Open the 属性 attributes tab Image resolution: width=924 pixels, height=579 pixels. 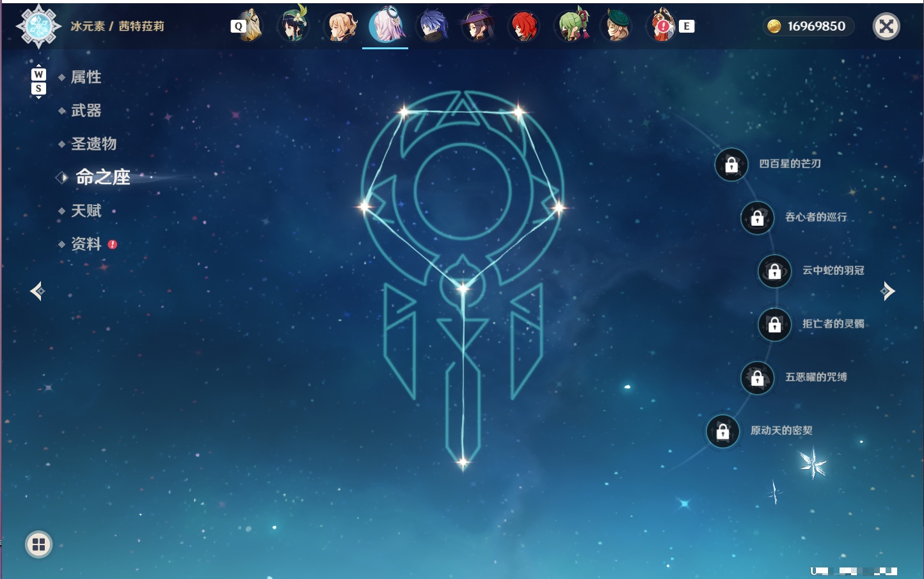86,77
